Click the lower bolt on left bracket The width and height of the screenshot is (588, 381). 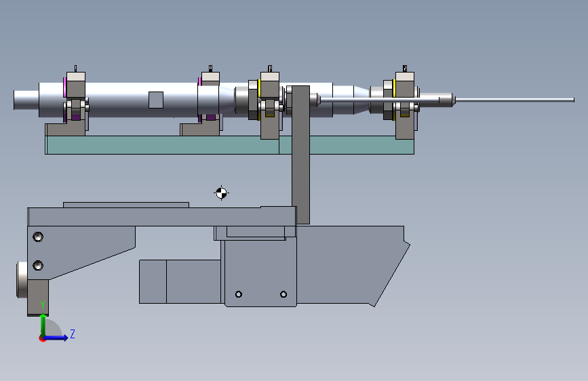tap(38, 266)
